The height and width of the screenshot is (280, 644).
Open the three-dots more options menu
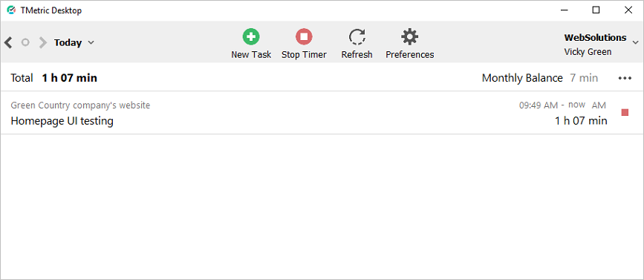pos(625,78)
